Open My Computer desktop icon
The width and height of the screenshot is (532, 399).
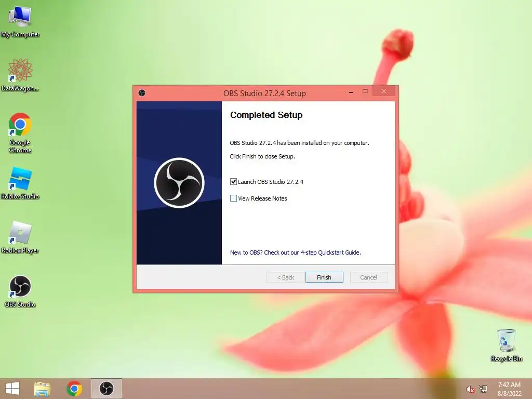tap(20, 21)
